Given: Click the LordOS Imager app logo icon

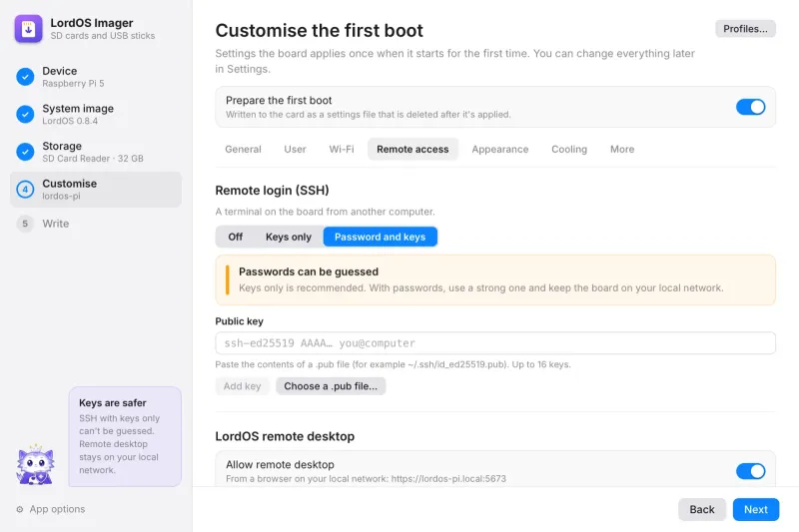Looking at the screenshot, I should pos(28,29).
